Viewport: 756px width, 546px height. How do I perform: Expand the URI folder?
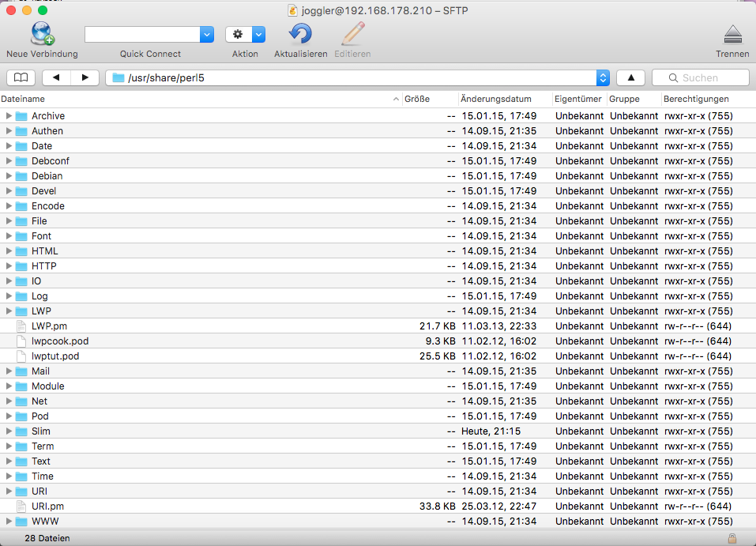(x=9, y=491)
